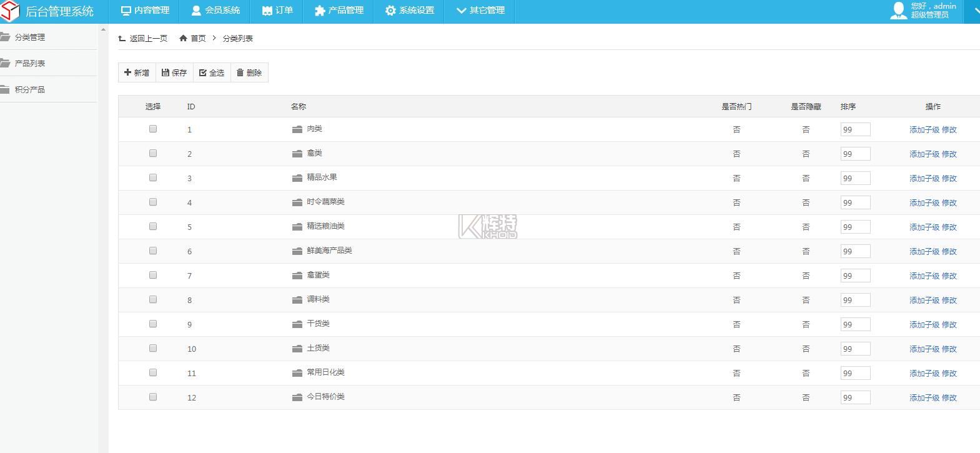
Task: Open the 会员系统 menu
Action: [x=215, y=11]
